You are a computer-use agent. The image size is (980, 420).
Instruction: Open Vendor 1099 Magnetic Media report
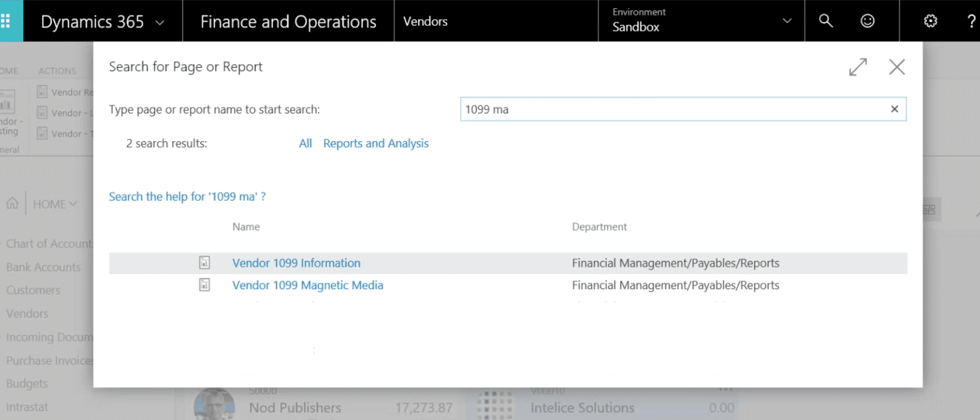pyautogui.click(x=308, y=285)
